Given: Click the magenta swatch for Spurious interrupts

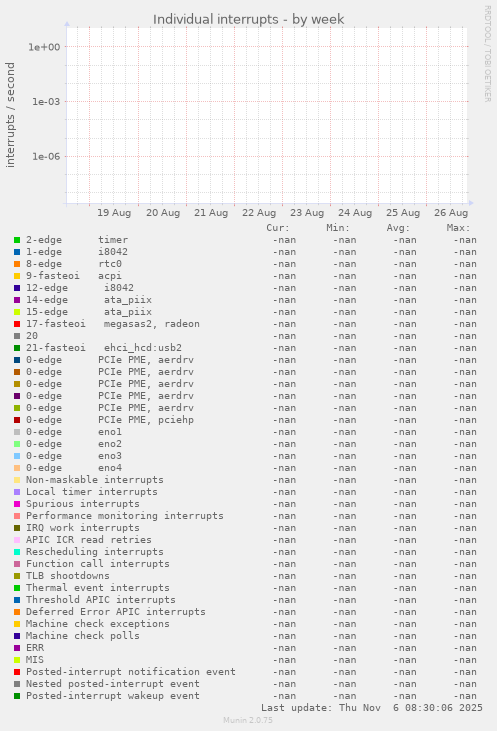Looking at the screenshot, I should (x=17, y=504).
